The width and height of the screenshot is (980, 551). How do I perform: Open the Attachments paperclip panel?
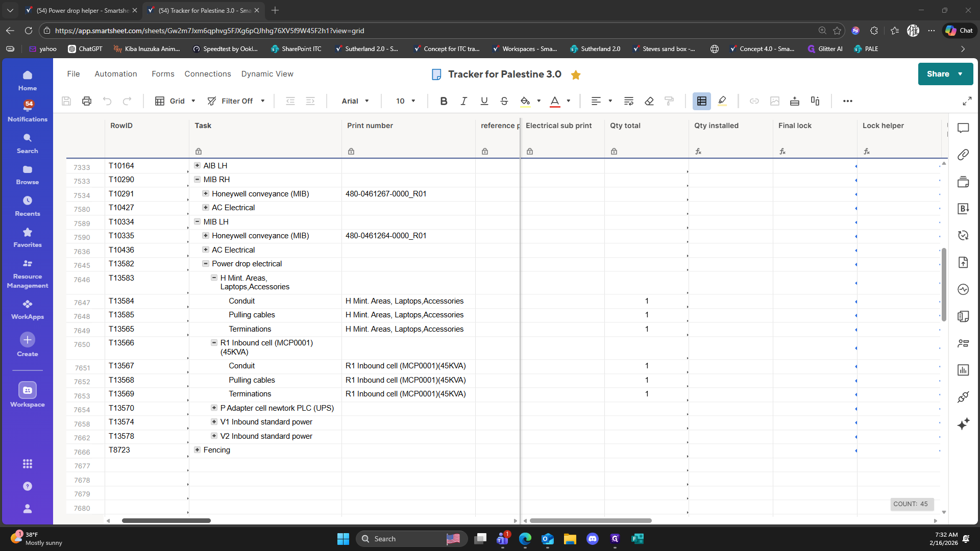(963, 155)
